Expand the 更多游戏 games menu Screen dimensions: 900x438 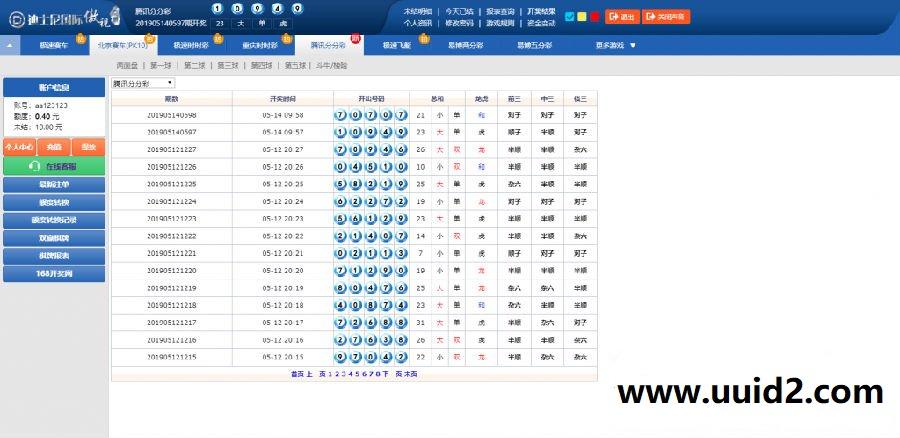pos(616,45)
